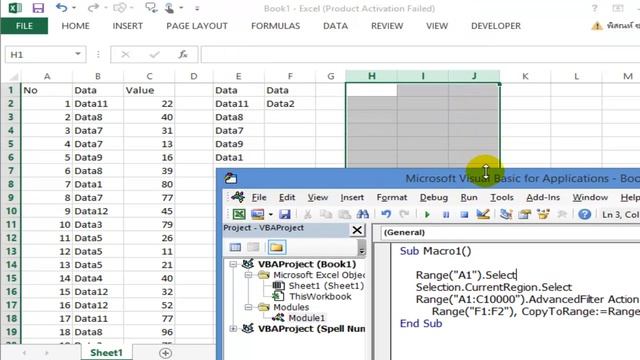
Task: Click View Microsoft Excel icon in VBA toolbar
Action: (239, 214)
